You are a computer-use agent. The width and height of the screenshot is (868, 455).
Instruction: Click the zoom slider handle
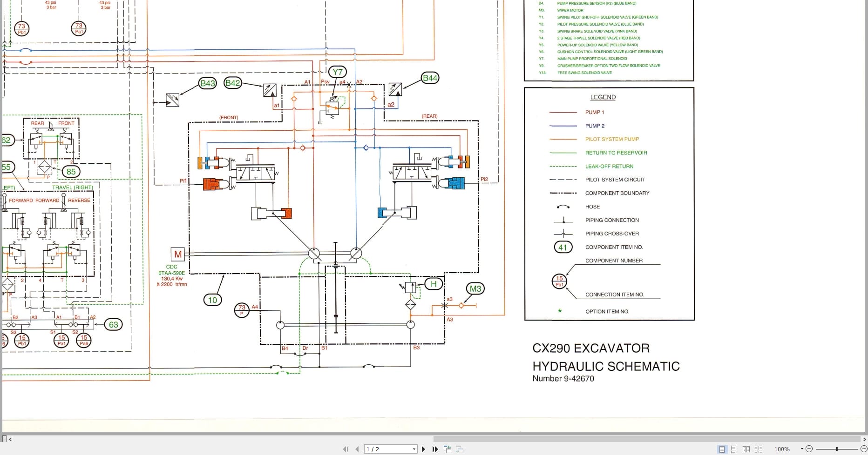[x=837, y=449]
